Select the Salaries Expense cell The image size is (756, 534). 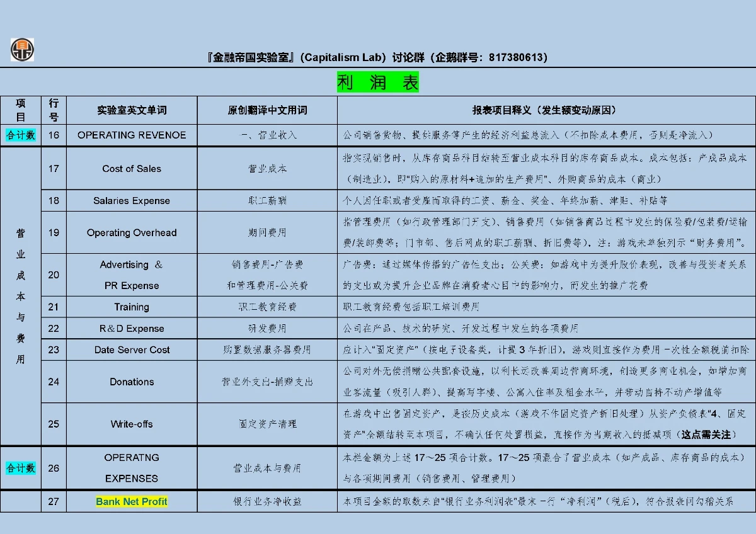(x=132, y=200)
